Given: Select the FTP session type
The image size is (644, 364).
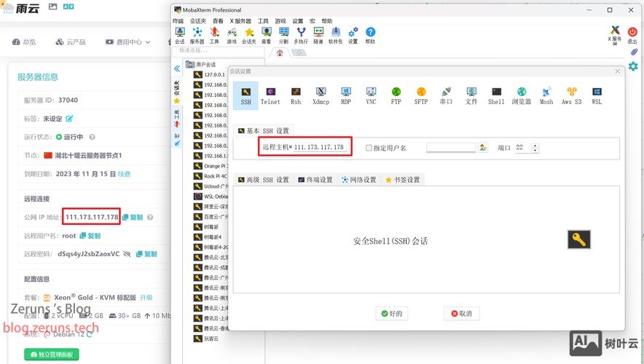Looking at the screenshot, I should click(396, 95).
